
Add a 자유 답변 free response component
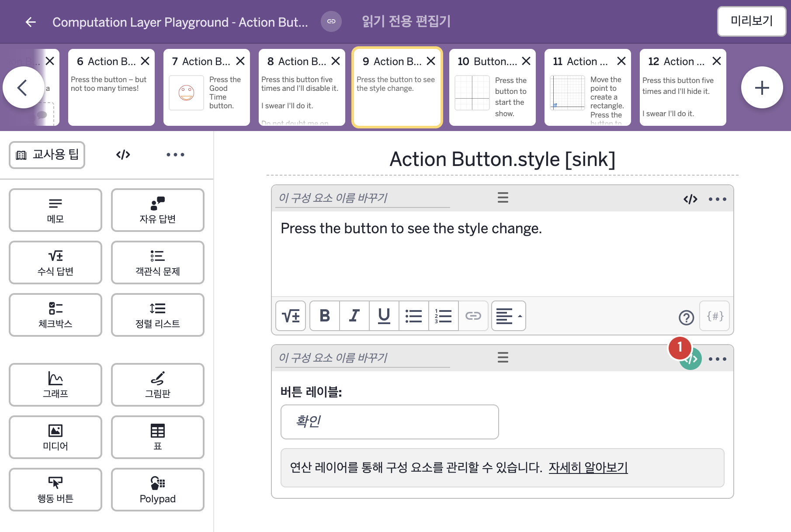158,210
